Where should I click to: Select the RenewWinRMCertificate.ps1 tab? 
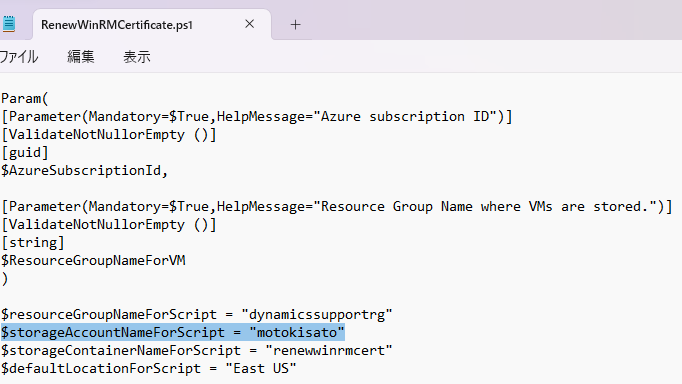tap(117, 25)
